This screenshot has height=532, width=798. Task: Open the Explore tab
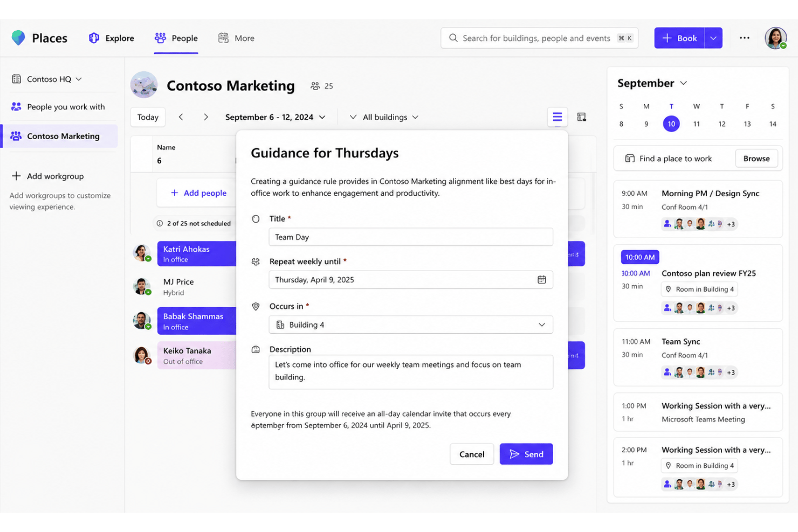[112, 38]
